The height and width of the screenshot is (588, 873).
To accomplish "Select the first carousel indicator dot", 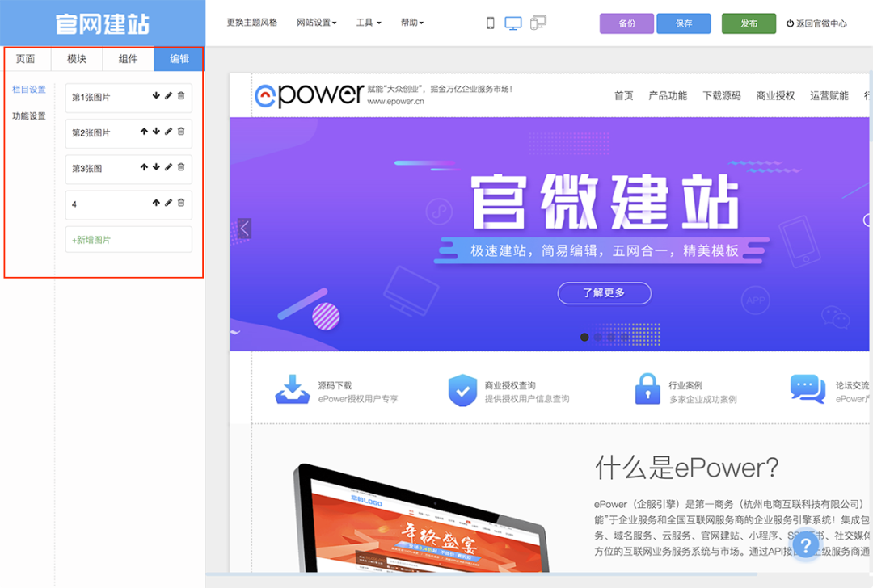I will tap(584, 337).
